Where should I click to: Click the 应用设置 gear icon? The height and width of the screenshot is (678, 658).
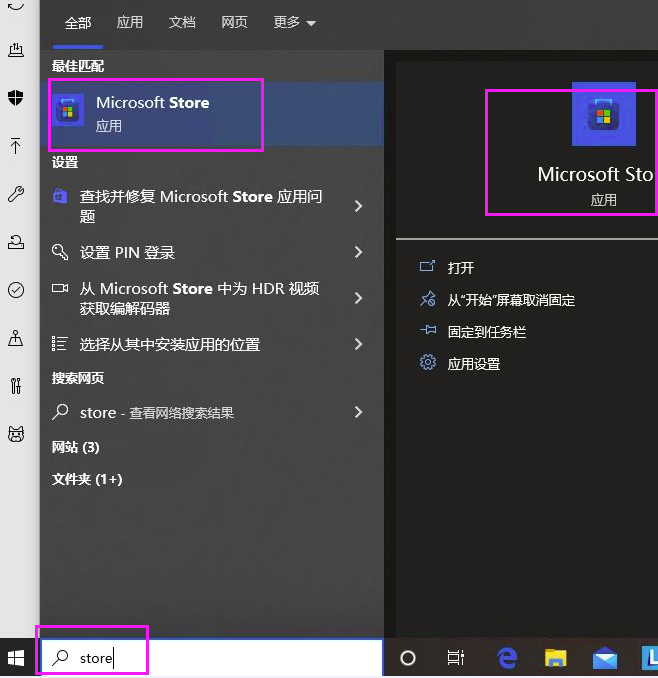[428, 362]
